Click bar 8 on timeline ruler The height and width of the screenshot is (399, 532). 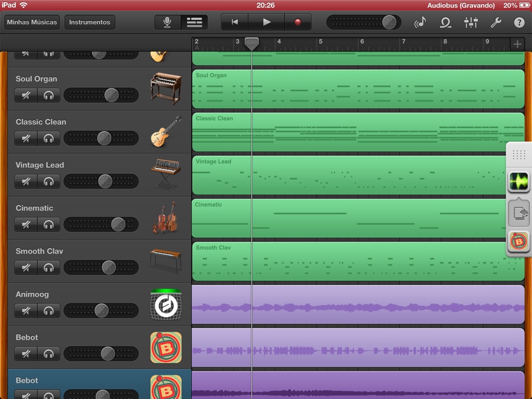tap(445, 41)
